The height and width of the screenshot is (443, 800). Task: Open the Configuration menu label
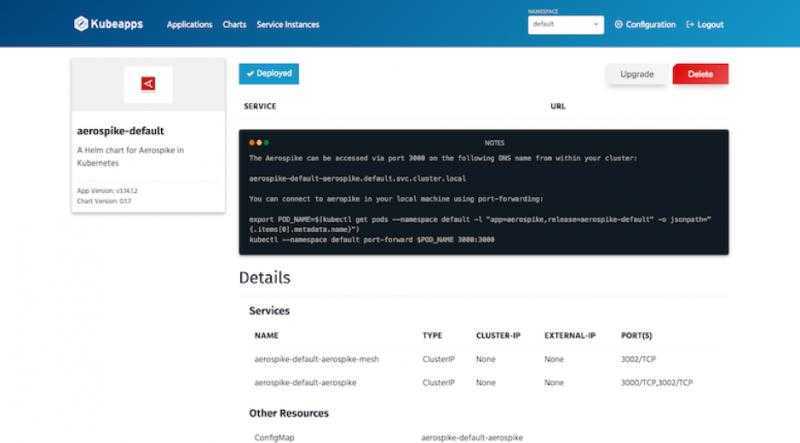coord(651,24)
